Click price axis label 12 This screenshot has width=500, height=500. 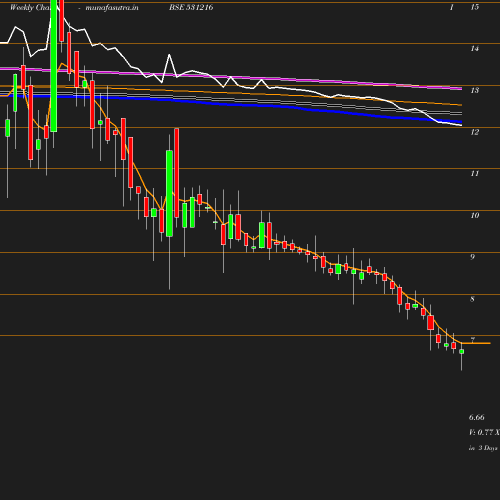pyautogui.click(x=475, y=132)
